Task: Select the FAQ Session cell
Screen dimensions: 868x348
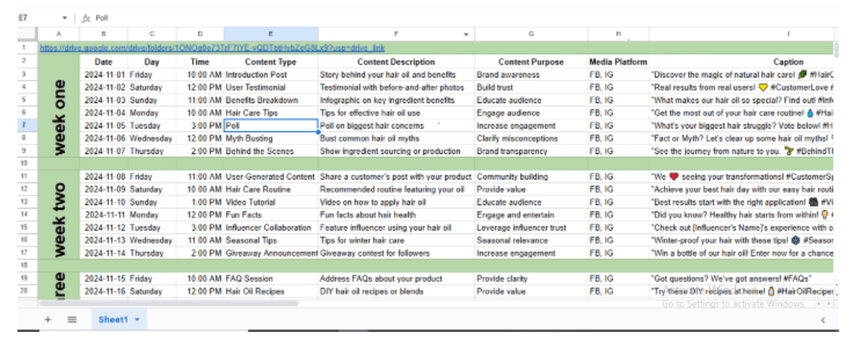Action: [x=271, y=279]
